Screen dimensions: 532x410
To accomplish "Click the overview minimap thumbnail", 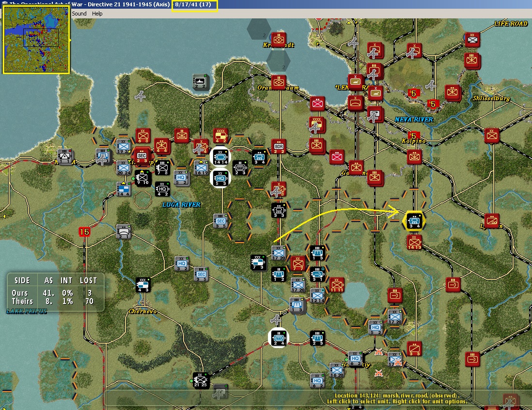I will point(36,39).
